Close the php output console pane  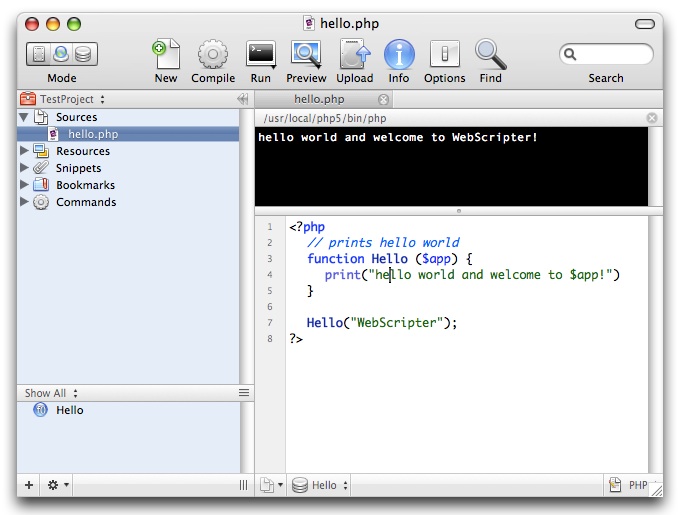pyautogui.click(x=651, y=118)
